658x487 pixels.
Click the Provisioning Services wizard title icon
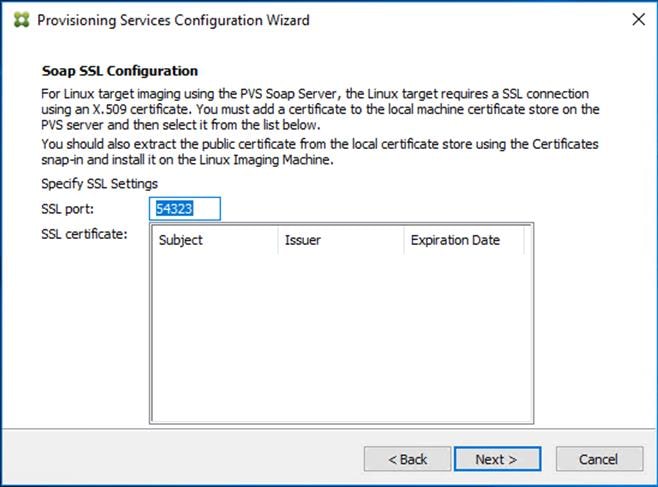(21, 20)
